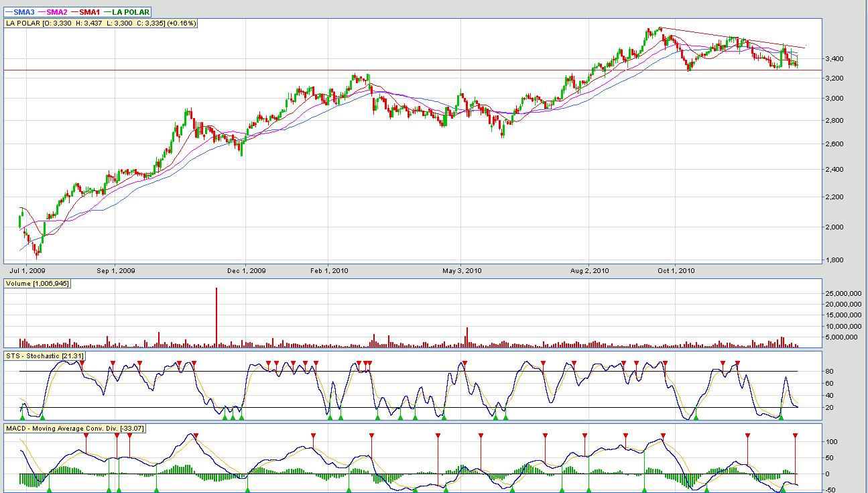Click the LA POLAR OHLC price label
The image size is (868, 493).
pos(101,23)
